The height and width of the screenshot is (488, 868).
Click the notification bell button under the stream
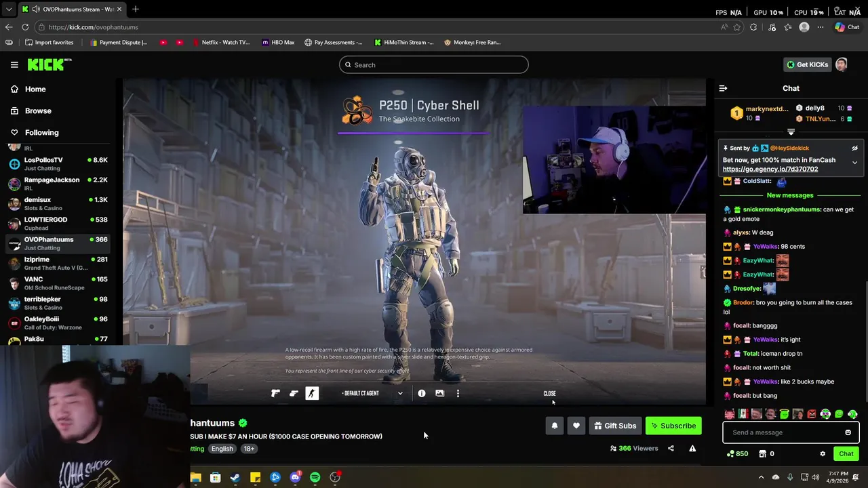554,426
